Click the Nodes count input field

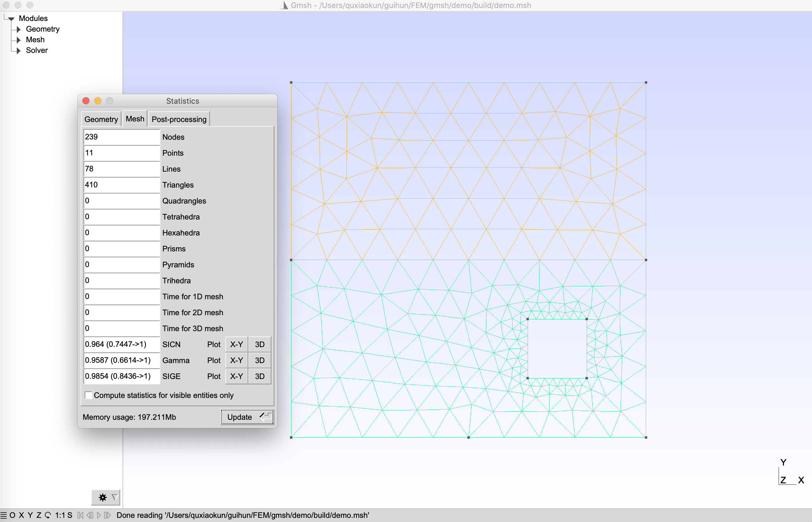click(x=121, y=137)
